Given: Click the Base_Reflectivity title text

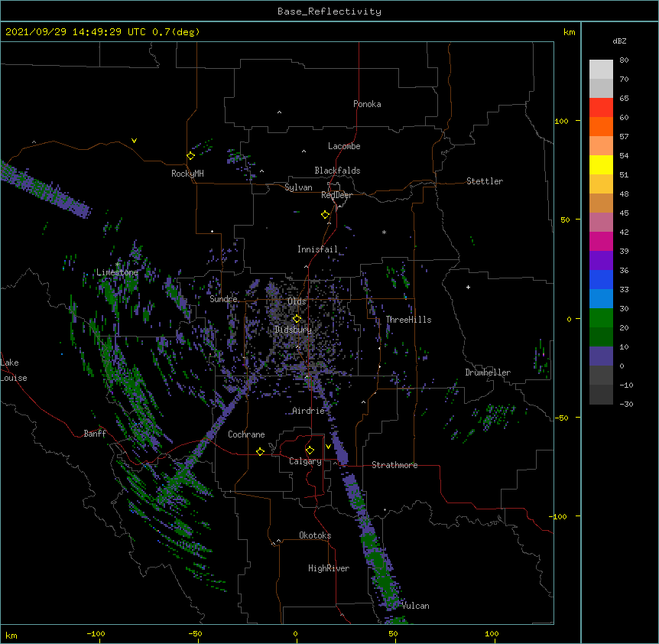Looking at the screenshot, I should (329, 11).
